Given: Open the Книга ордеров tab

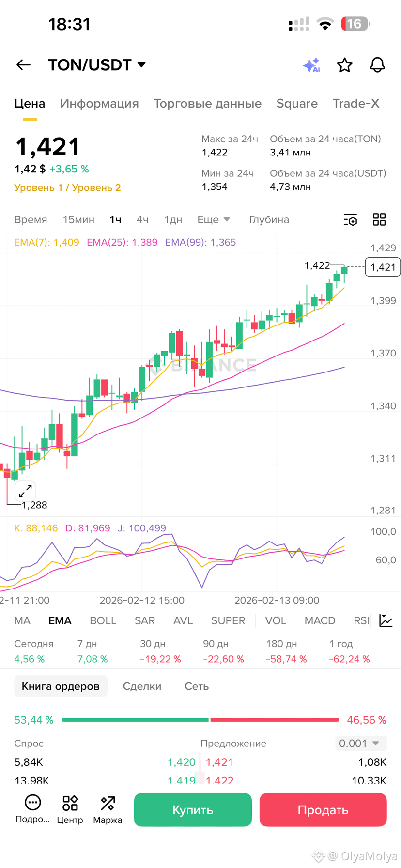Looking at the screenshot, I should [x=61, y=686].
